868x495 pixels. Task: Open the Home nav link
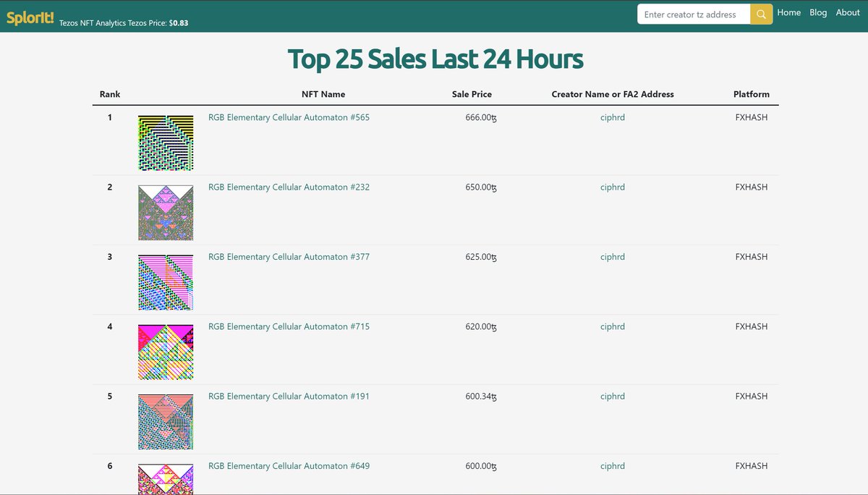point(789,12)
